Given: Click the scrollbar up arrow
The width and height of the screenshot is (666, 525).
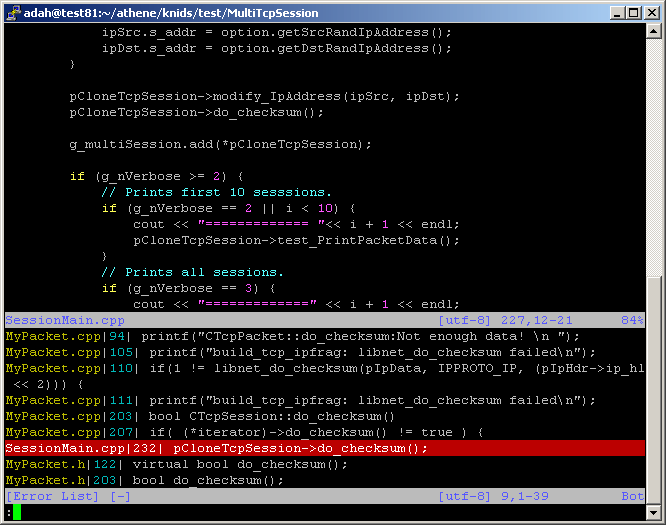Looking at the screenshot, I should [653, 31].
